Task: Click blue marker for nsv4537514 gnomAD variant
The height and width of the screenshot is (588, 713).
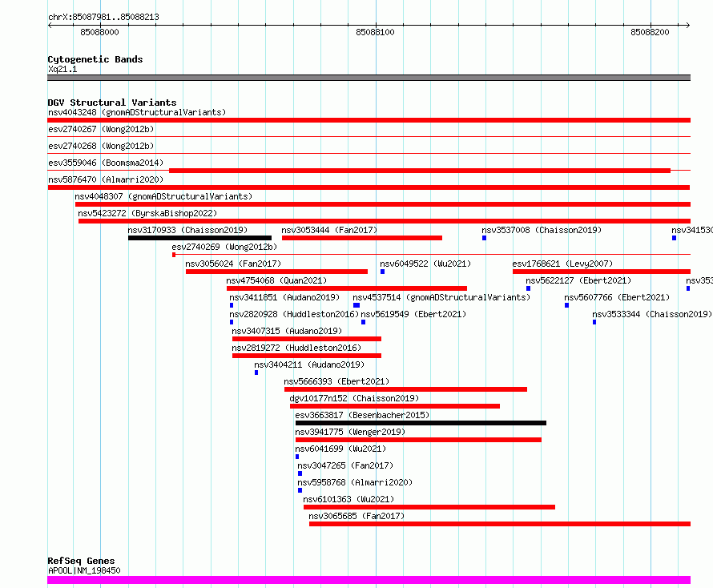Action: coord(356,305)
